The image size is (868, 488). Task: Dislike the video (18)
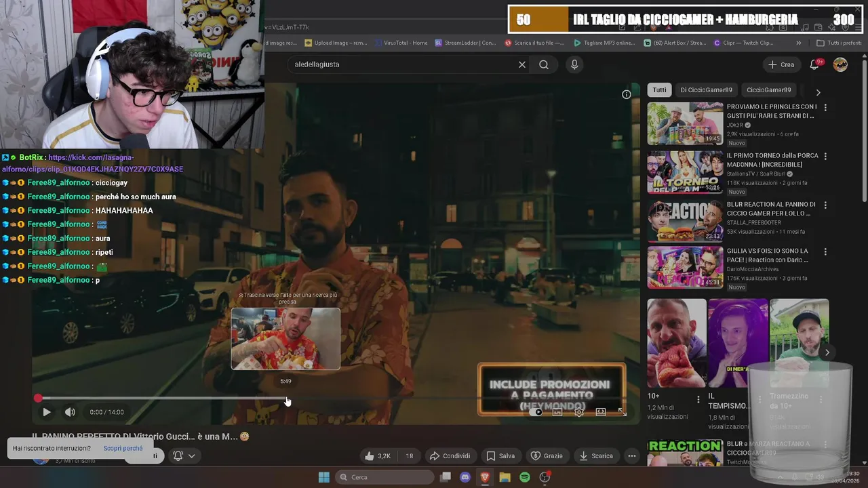pyautogui.click(x=409, y=456)
